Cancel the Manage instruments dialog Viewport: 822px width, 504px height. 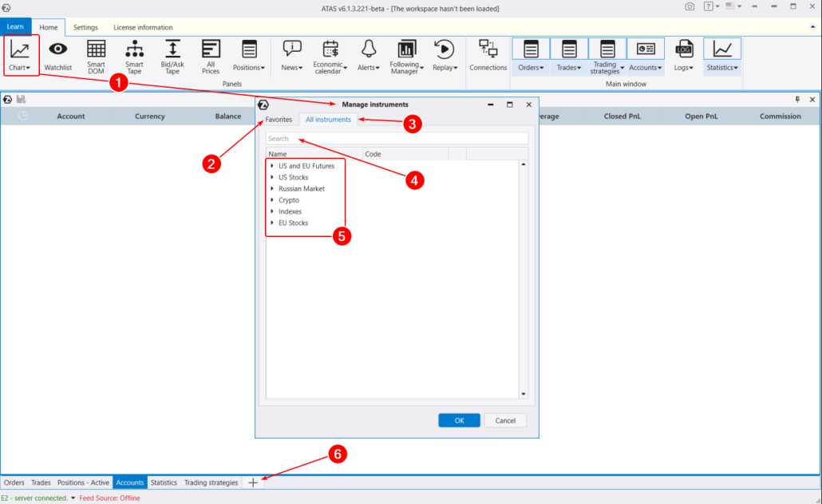pos(505,420)
